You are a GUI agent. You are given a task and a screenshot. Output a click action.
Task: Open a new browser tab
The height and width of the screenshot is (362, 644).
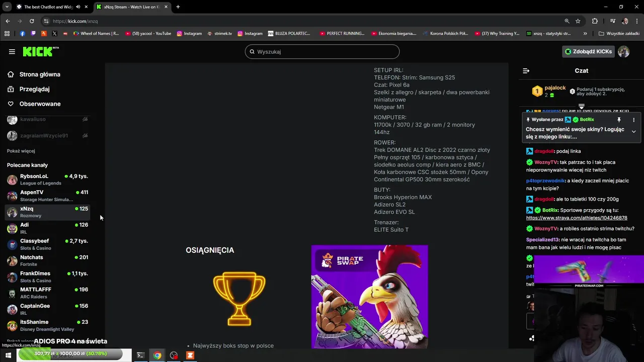pyautogui.click(x=178, y=7)
